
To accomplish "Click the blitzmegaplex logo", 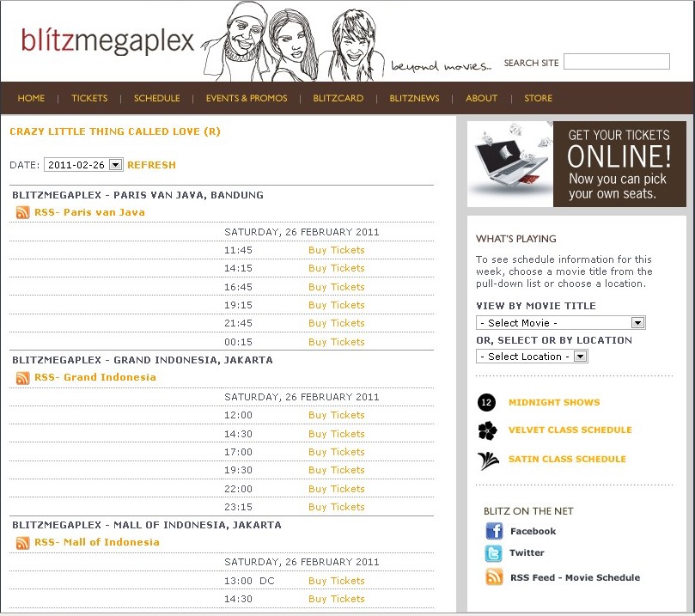I will click(x=107, y=41).
